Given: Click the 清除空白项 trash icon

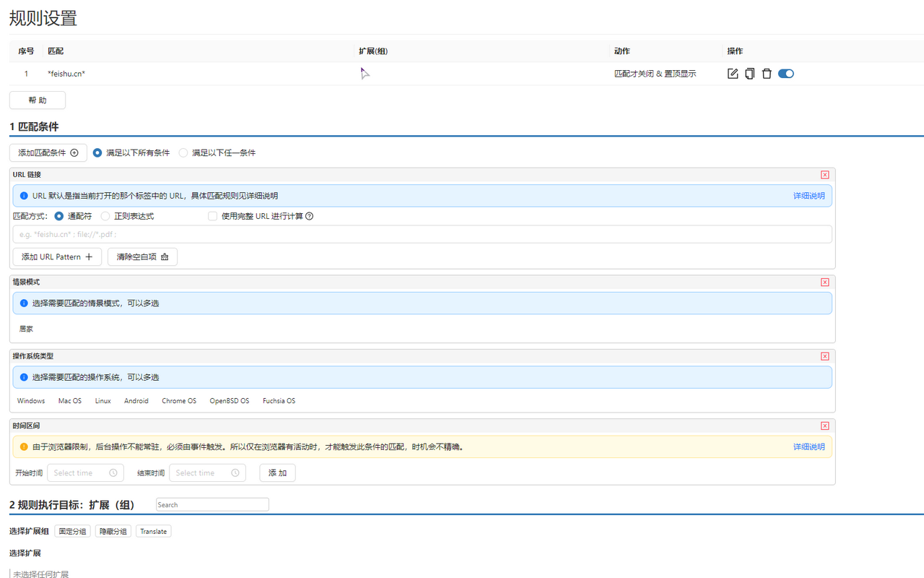Looking at the screenshot, I should (165, 256).
